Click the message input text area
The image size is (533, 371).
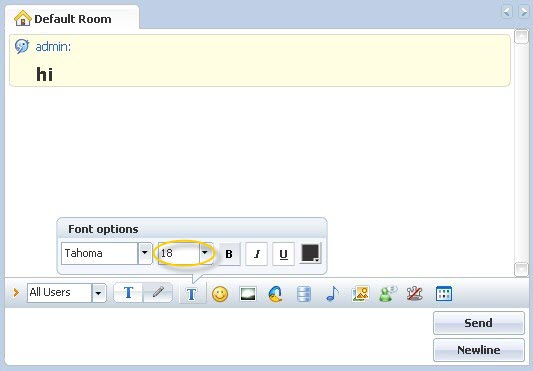[218, 336]
